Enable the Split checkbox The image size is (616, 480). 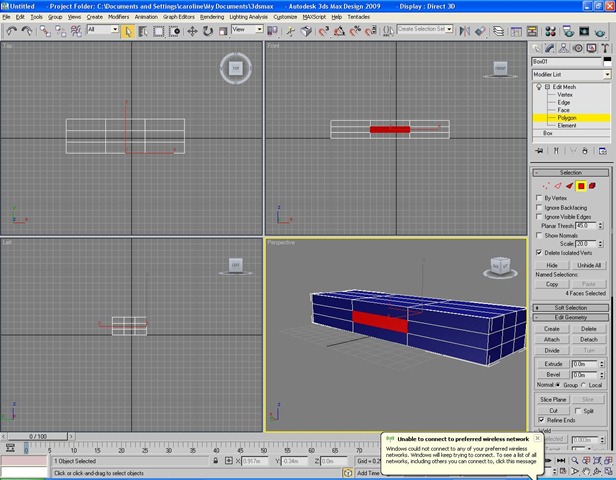point(578,410)
